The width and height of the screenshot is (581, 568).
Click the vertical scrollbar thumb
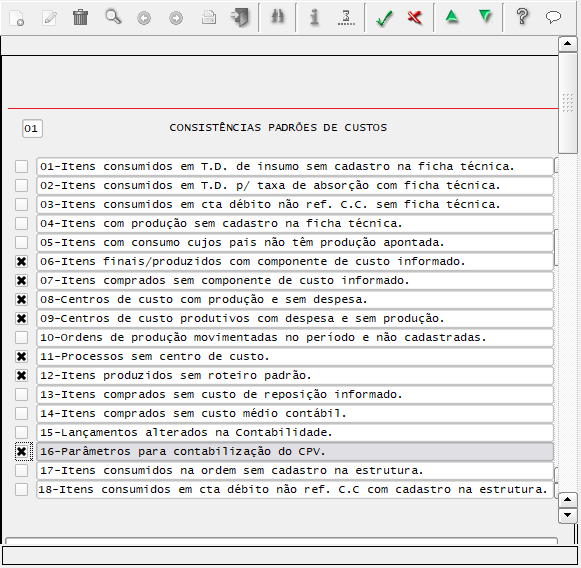pos(567,103)
